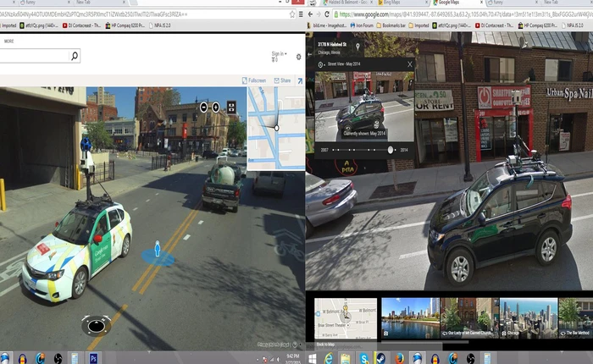Click the Bing mini map overlay
Image resolution: width=593 pixels, height=364 pixels.
[276, 129]
